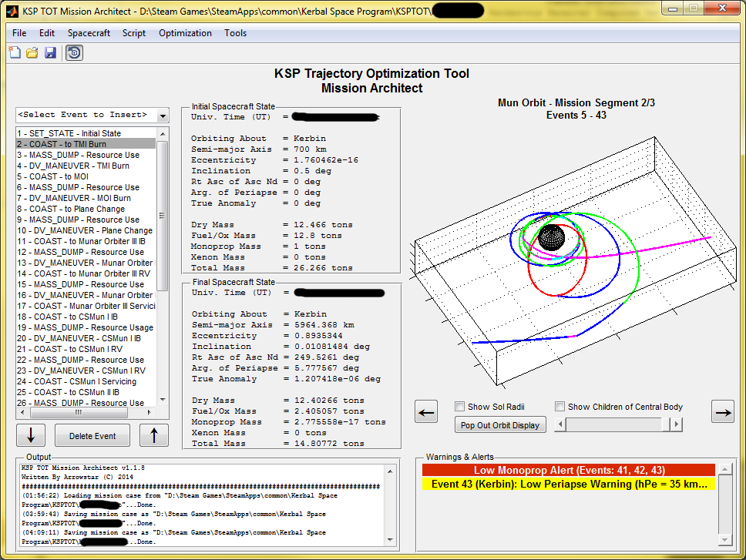The image size is (746, 560).
Task: Click the clock-style toolbar icon
Action: 74,52
